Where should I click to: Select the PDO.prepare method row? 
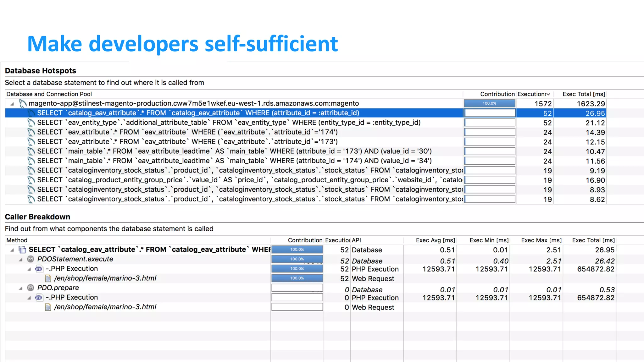click(58, 288)
